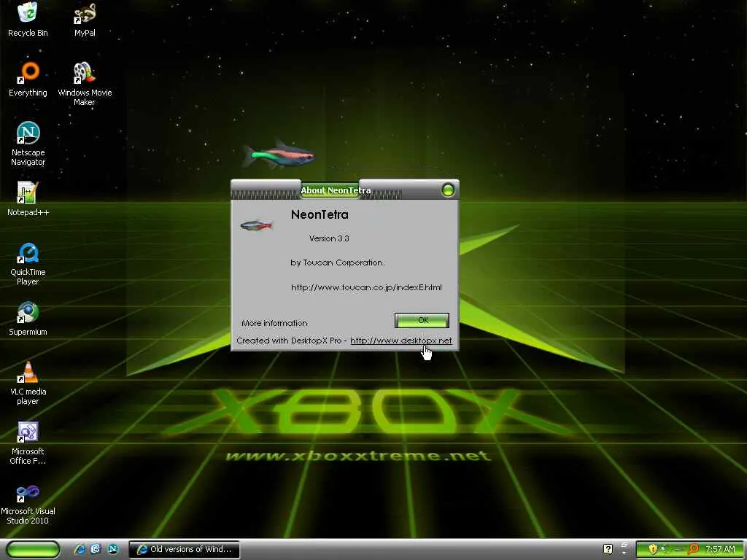Click the 7:57 AM system clock

pyautogui.click(x=720, y=549)
